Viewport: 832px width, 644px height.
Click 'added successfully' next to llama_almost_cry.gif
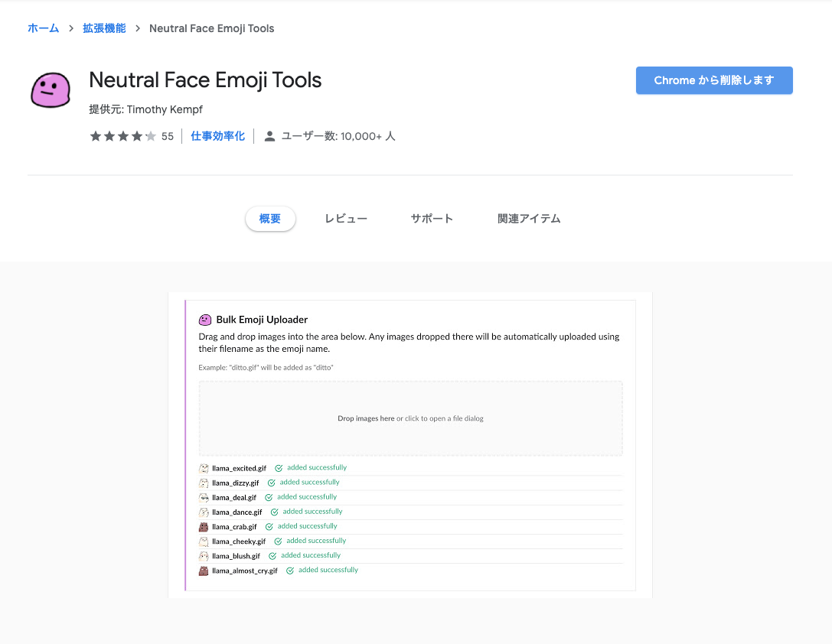coord(328,570)
